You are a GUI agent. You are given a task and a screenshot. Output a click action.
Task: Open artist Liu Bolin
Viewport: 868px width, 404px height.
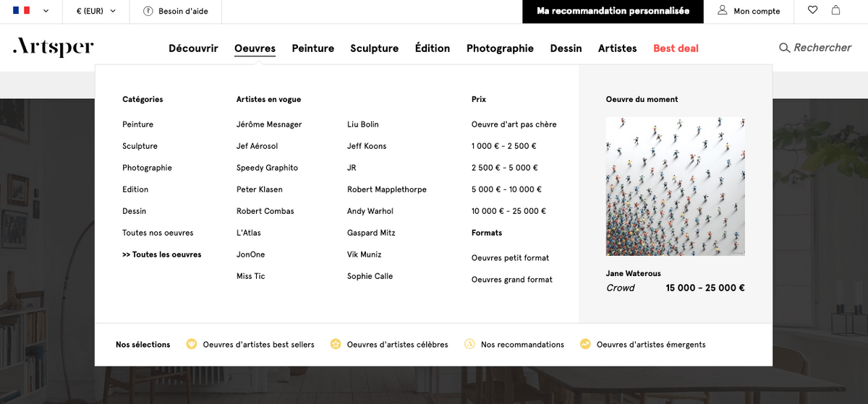pyautogui.click(x=363, y=124)
